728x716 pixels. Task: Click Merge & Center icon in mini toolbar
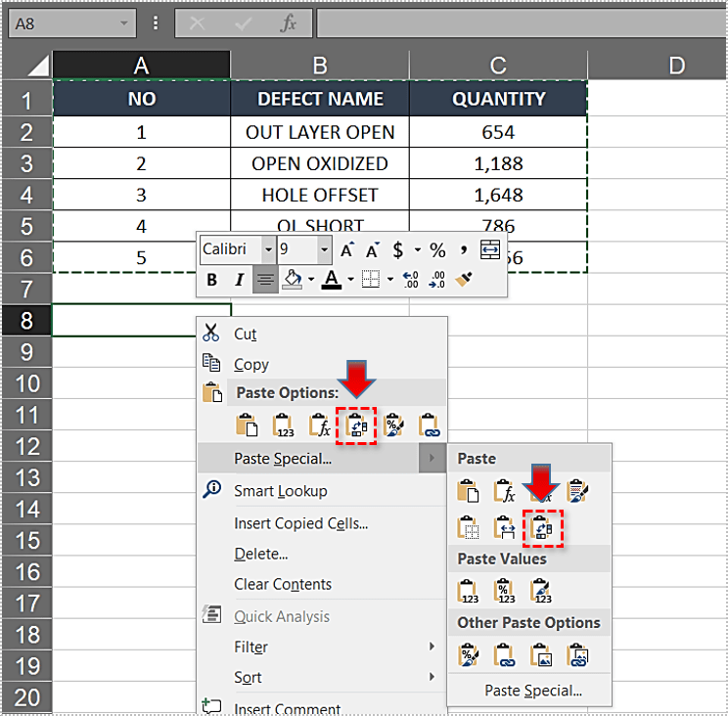[490, 249]
